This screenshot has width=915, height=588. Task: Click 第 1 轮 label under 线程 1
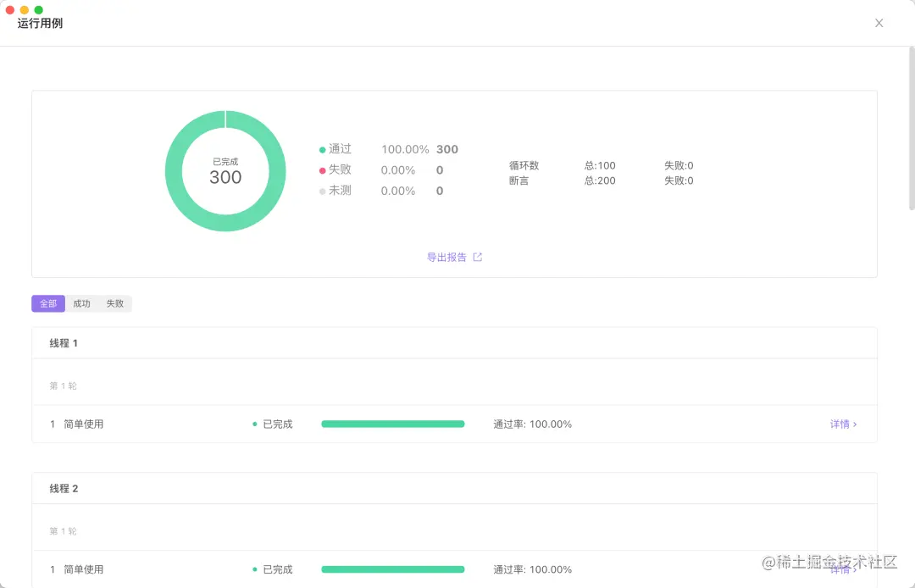coord(63,386)
